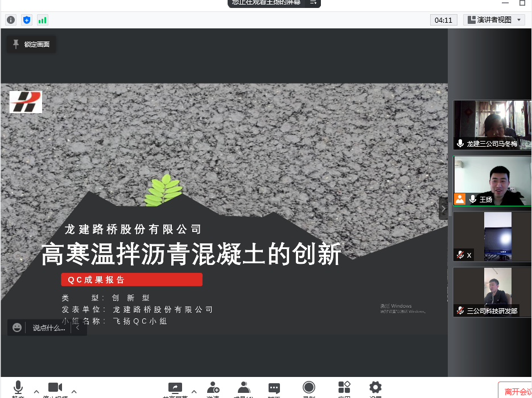The height and width of the screenshot is (398, 532).
Task: Click slide title 高寒温拌沥青混凝土的创新
Action: 191,254
